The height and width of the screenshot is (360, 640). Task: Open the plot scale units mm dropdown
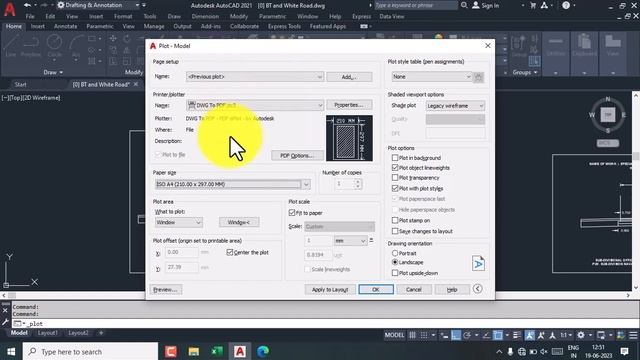(351, 241)
